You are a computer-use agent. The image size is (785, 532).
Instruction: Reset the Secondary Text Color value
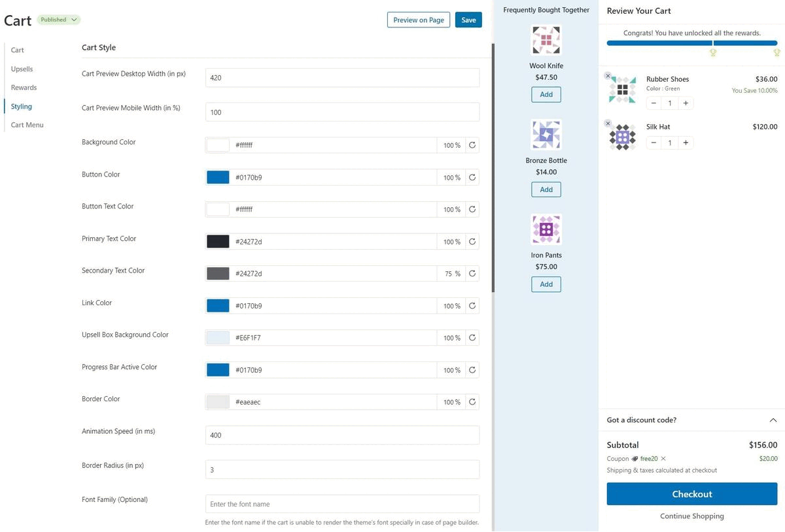click(472, 273)
